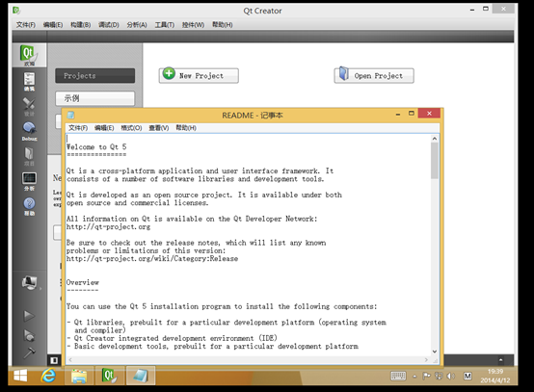Build project with the hammer icon

tap(29, 353)
